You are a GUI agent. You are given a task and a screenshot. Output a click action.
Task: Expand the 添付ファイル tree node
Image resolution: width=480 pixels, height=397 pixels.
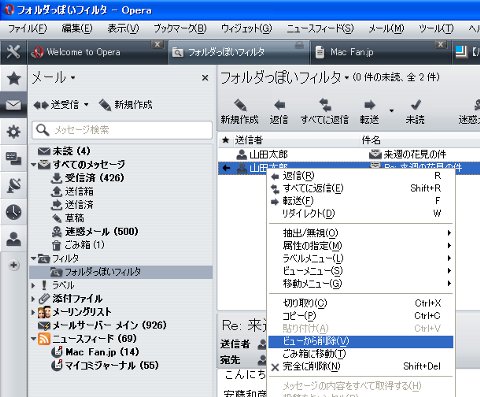pos(33,299)
